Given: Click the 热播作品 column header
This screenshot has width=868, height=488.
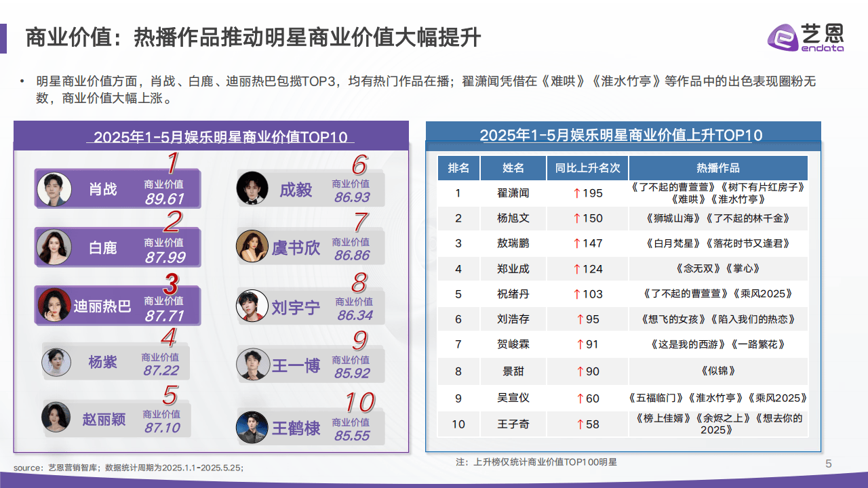Looking at the screenshot, I should 718,168.
